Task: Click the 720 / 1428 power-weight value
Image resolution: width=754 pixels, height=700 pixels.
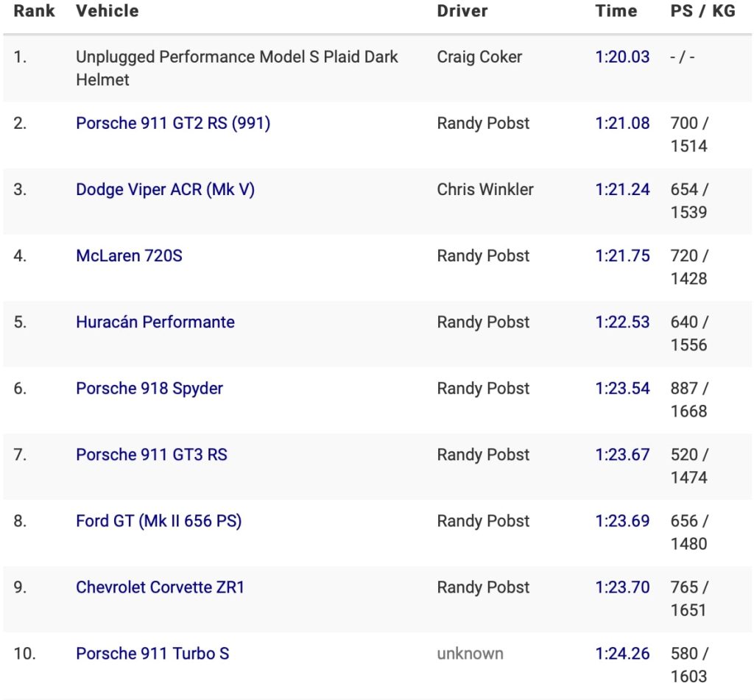Action: (689, 267)
